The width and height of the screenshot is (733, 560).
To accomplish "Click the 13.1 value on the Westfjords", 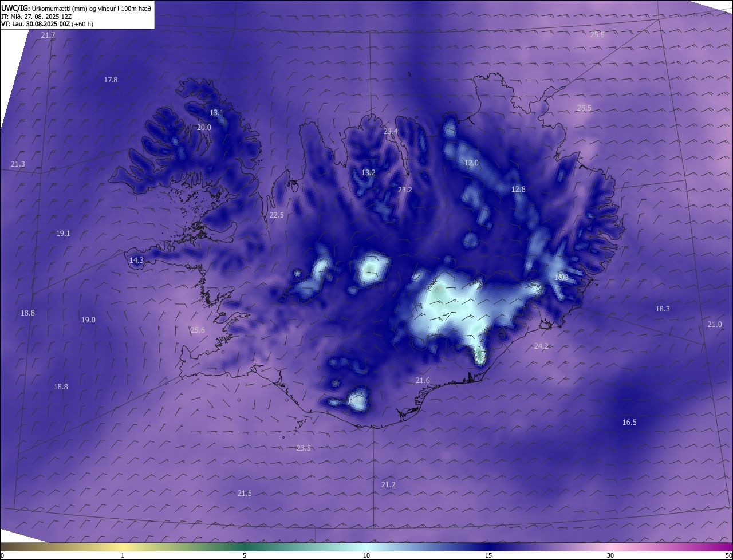I will [x=216, y=113].
